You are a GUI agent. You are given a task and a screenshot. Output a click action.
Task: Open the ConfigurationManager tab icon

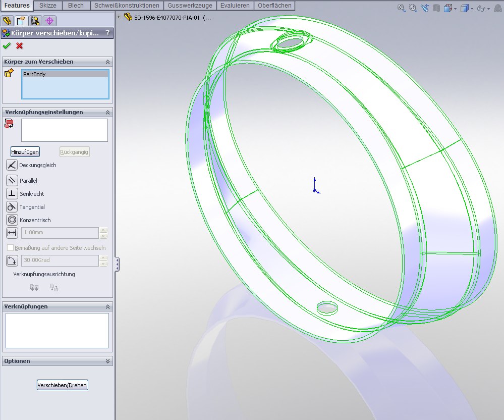[x=35, y=21]
